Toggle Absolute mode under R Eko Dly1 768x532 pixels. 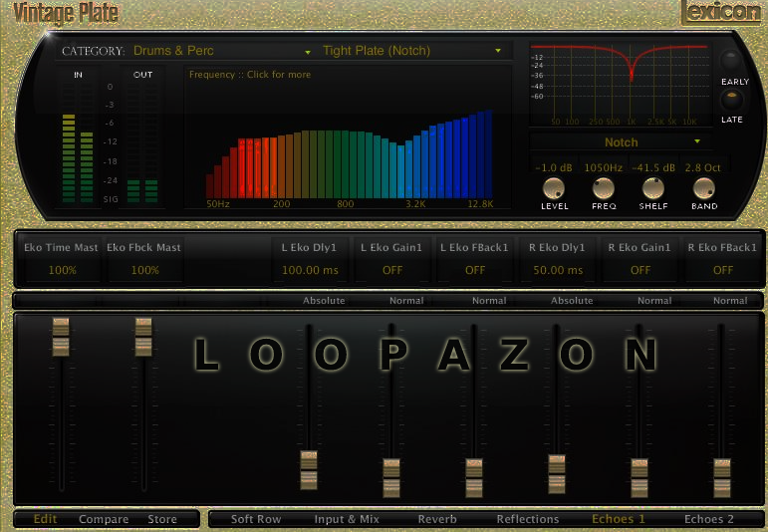click(x=572, y=300)
